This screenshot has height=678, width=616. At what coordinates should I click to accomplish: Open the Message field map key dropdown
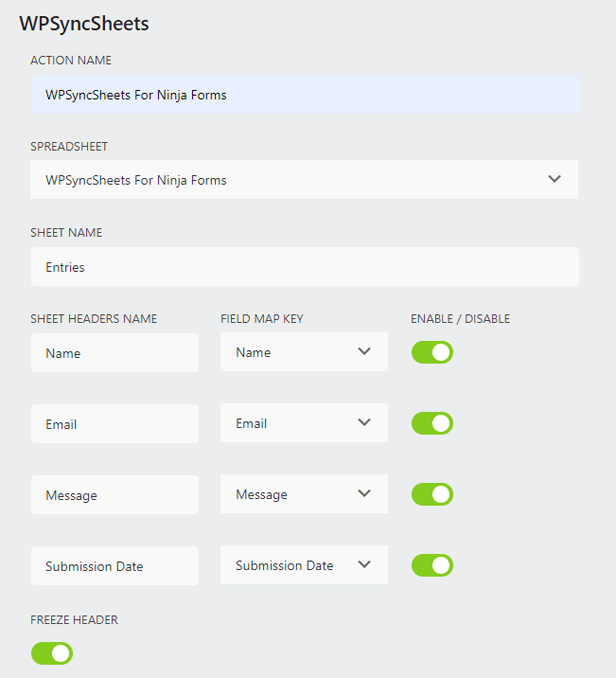click(304, 493)
